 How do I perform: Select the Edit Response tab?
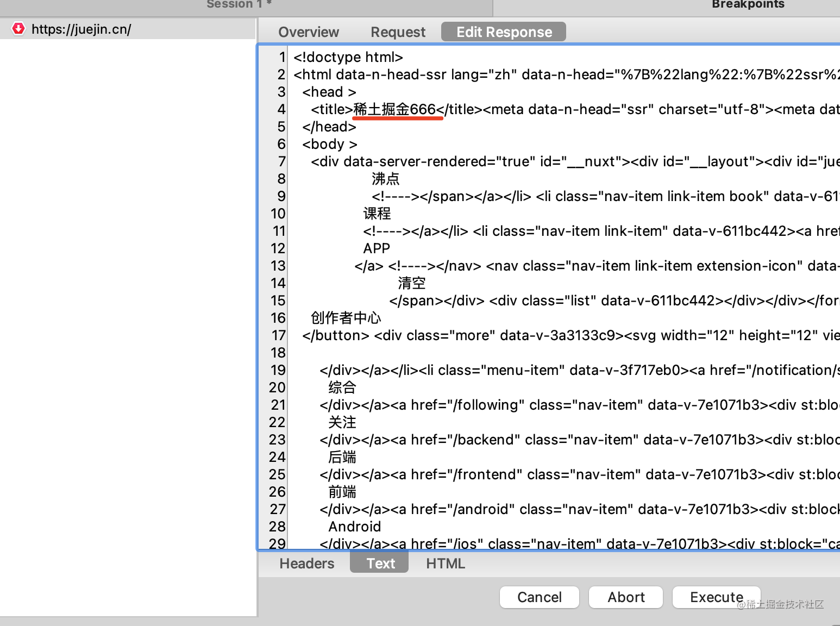(x=504, y=32)
